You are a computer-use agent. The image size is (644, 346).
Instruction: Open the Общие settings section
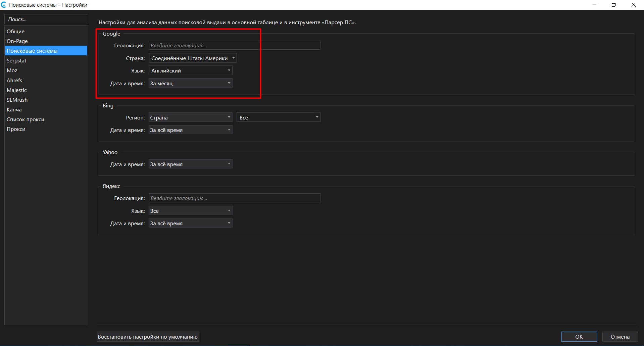(46, 31)
